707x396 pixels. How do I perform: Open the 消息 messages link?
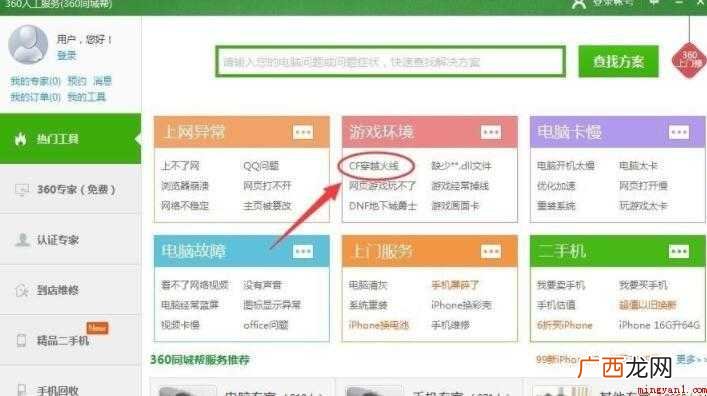tap(102, 81)
